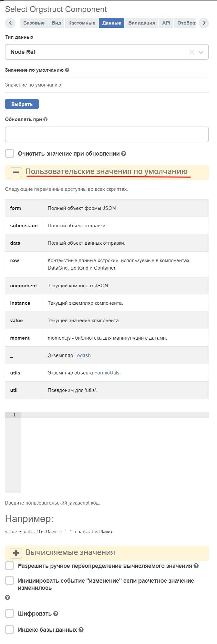Image resolution: width=217 pixels, height=644 pixels.
Task: Toggle the Шифровать checkbox
Action: 10,613
